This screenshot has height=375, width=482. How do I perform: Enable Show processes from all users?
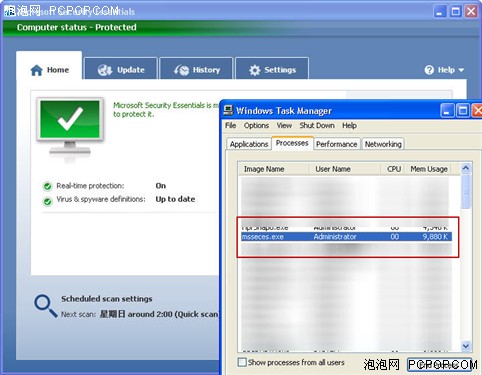click(x=242, y=362)
